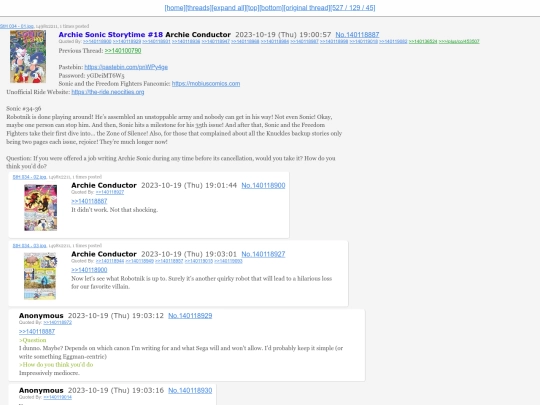This screenshot has width=540, height=405.
Task: Click Quoted By >>140118927 under post No.140118900
Action: 110,192
